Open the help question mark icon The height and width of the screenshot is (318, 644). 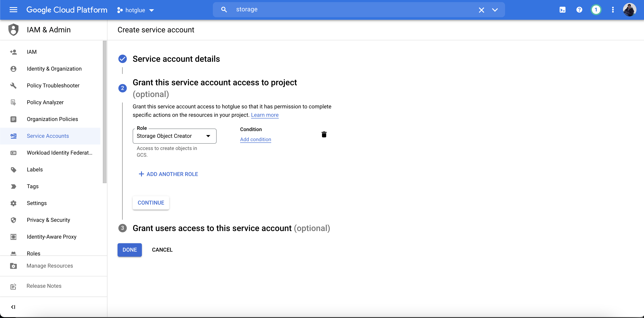(579, 10)
